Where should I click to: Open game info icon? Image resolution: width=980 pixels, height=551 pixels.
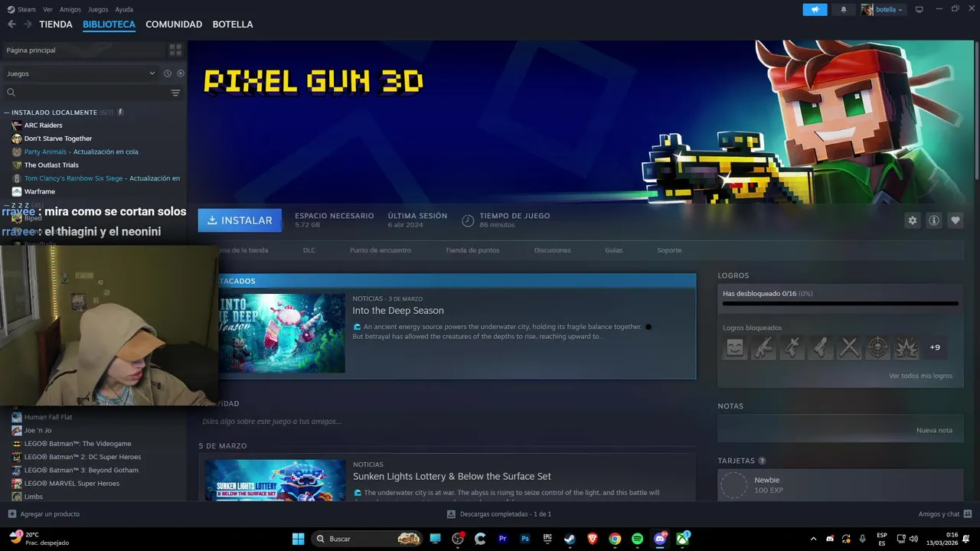[x=933, y=220]
